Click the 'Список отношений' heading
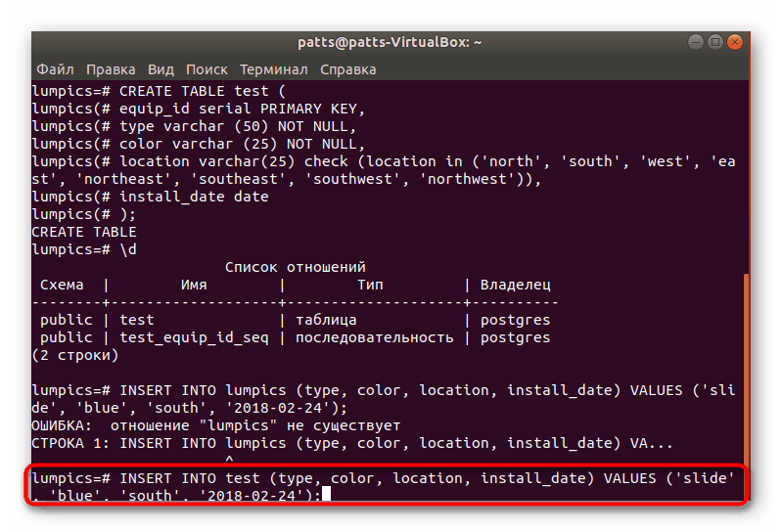The width and height of the screenshot is (782, 532). (x=296, y=267)
